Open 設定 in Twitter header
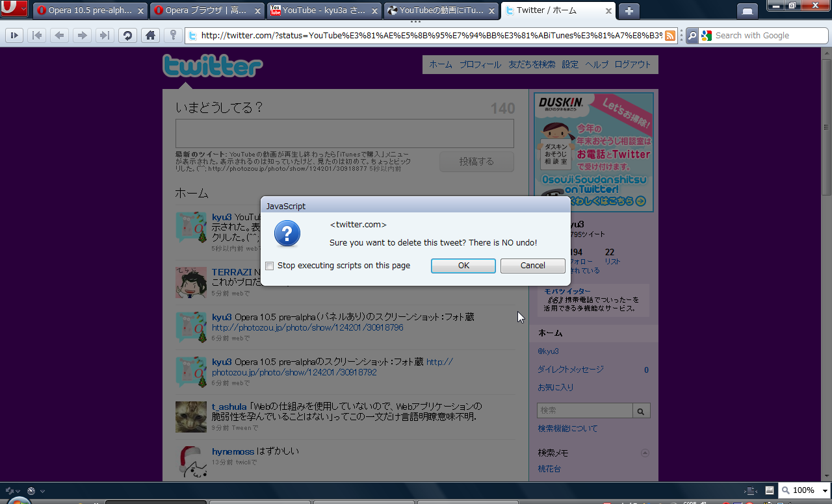The width and height of the screenshot is (832, 504). coord(570,64)
